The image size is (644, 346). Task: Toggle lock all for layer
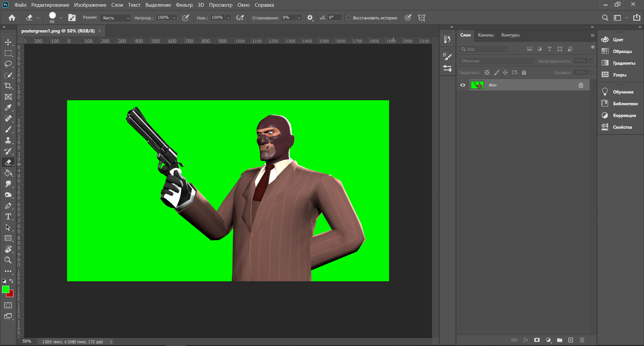click(524, 72)
